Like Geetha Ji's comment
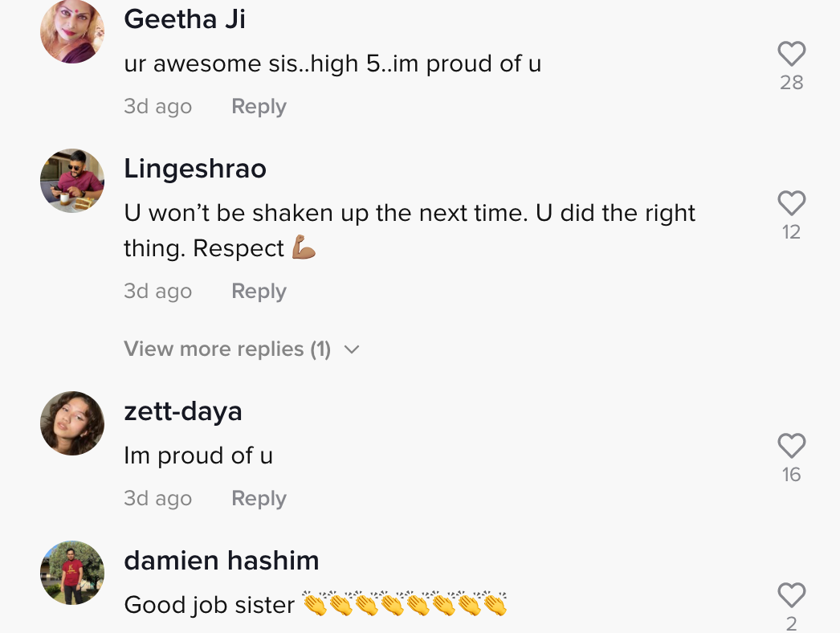840x633 pixels. click(x=791, y=54)
